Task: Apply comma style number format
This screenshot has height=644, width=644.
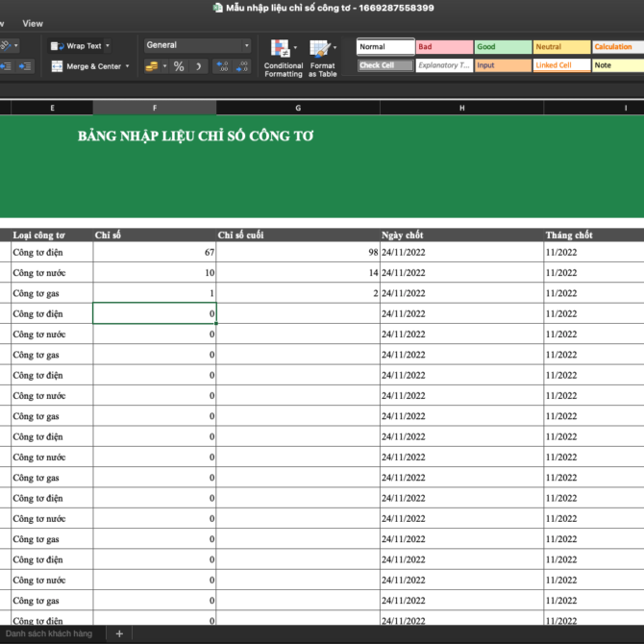Action: (x=198, y=66)
